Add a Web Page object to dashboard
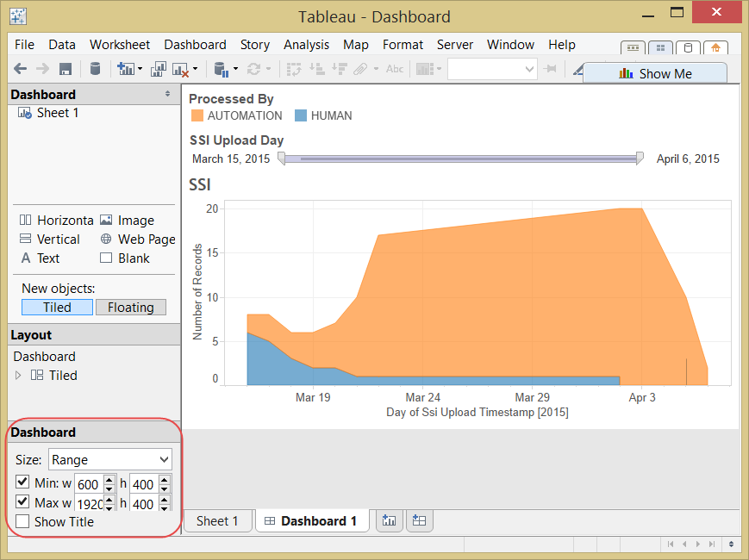Viewport: 749px width, 560px height. tap(138, 240)
